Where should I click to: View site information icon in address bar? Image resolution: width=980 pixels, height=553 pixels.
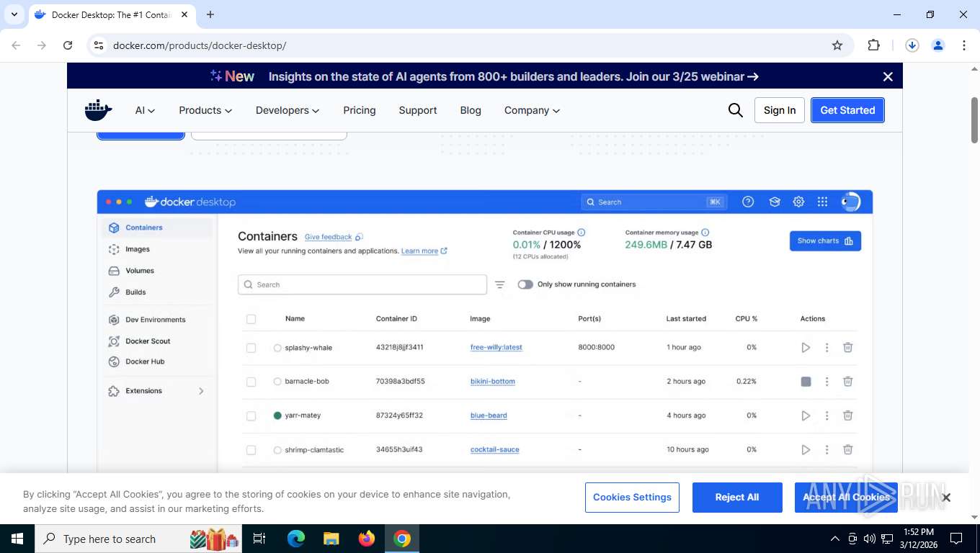pos(99,45)
